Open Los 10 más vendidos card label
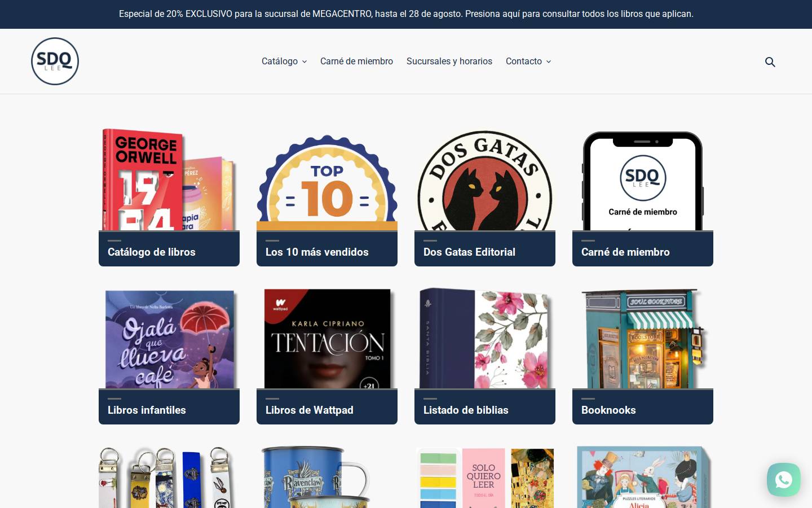The height and width of the screenshot is (508, 812). point(317,252)
